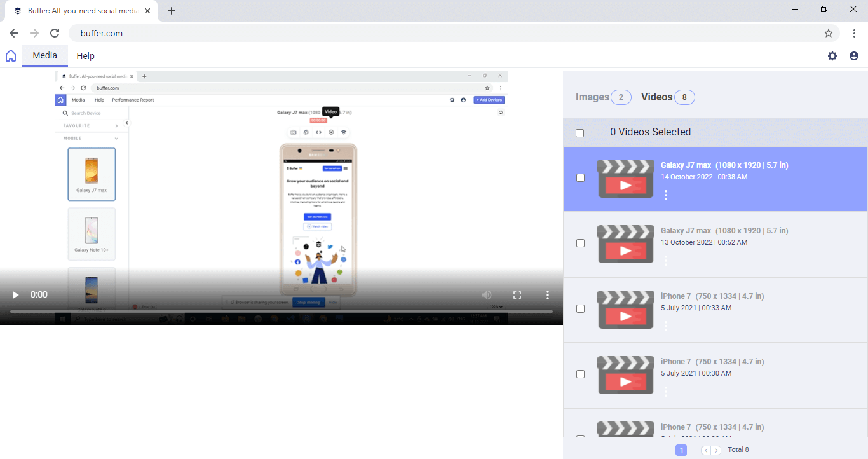This screenshot has height=459, width=868.
Task: Open three-dot menu for 14 October video
Action: click(665, 195)
